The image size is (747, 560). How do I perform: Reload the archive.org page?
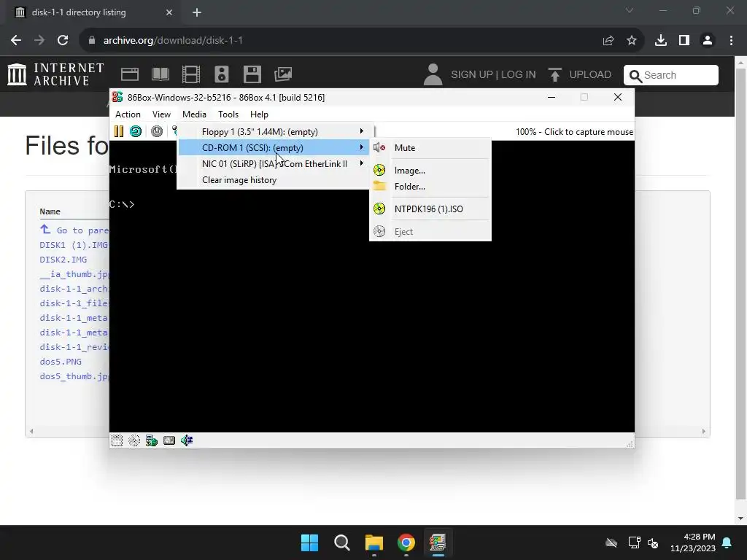coord(63,41)
